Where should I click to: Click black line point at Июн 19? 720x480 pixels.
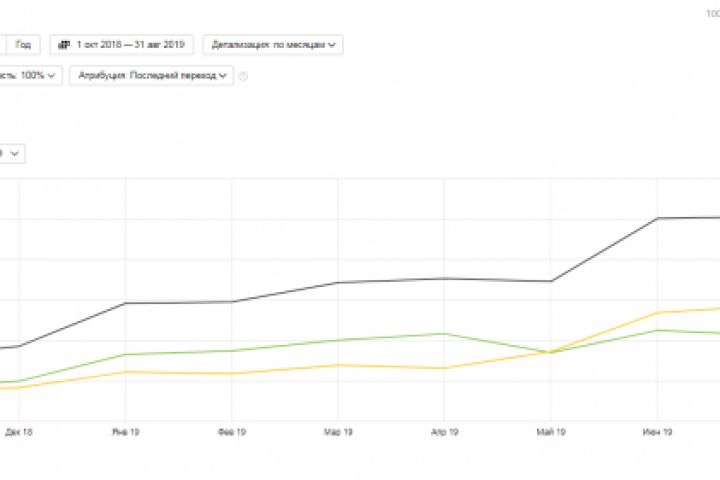click(657, 218)
